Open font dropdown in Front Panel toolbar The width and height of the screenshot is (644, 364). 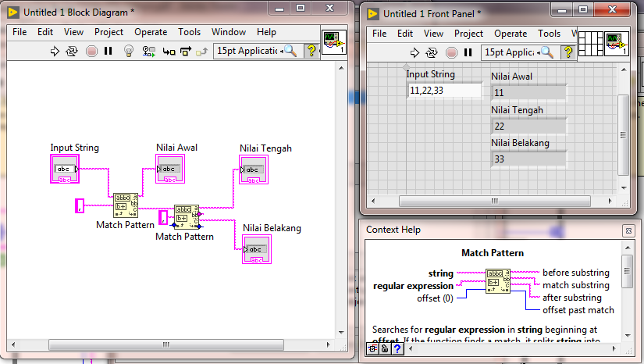coord(511,52)
